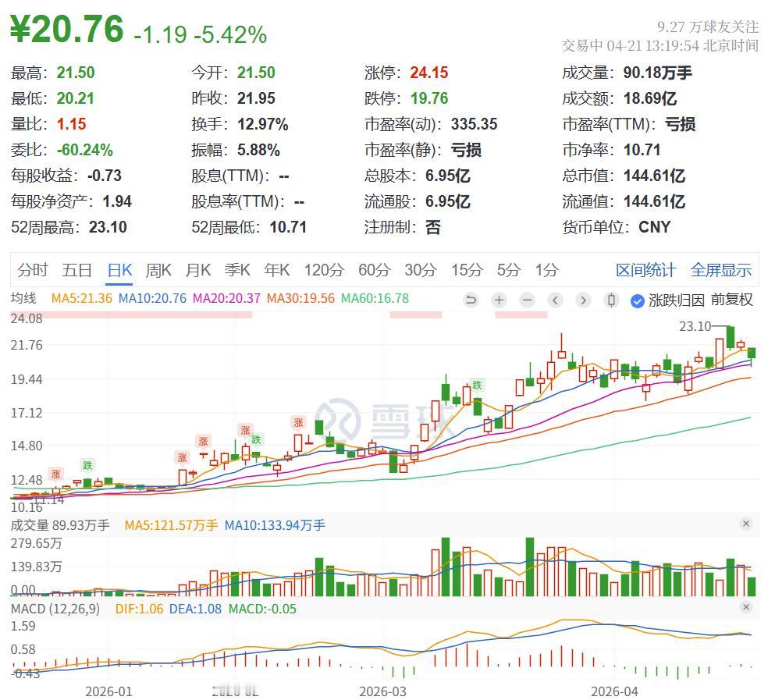775x700 pixels.
Task: Click the 总市值 value 144.61亿
Action: click(654, 176)
